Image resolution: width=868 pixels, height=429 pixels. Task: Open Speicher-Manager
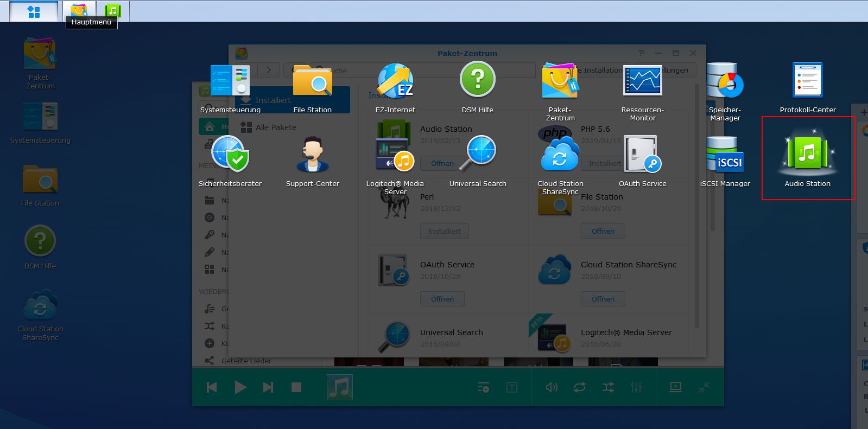pos(725,91)
